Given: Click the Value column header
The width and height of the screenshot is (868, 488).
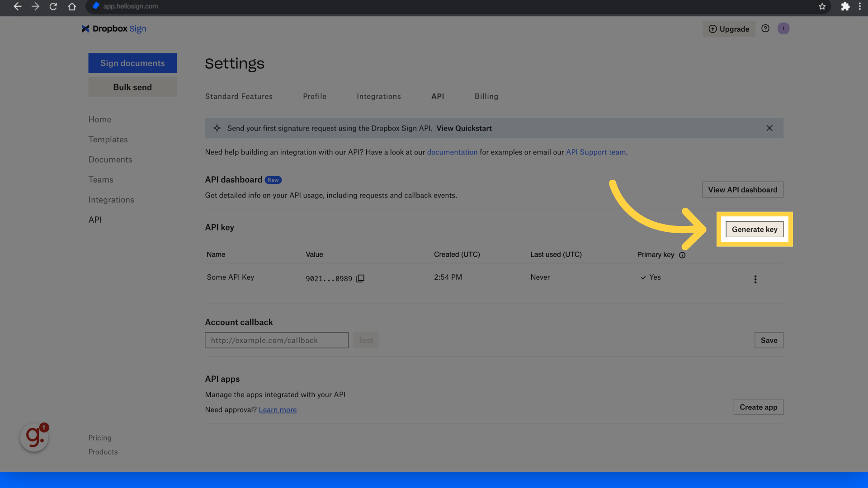Looking at the screenshot, I should [x=314, y=254].
